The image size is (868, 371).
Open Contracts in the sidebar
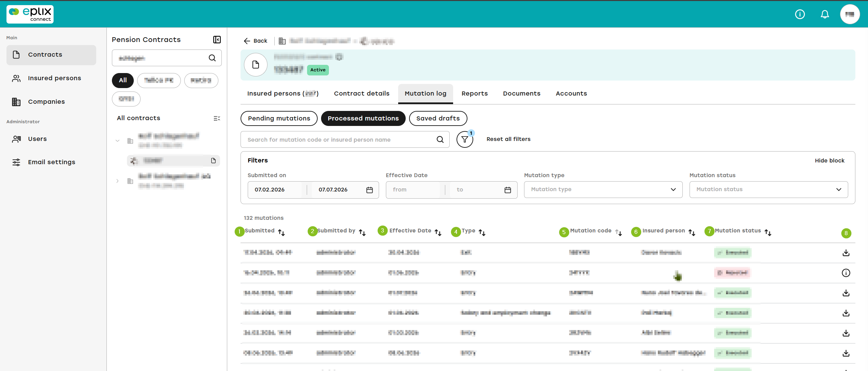click(51, 55)
